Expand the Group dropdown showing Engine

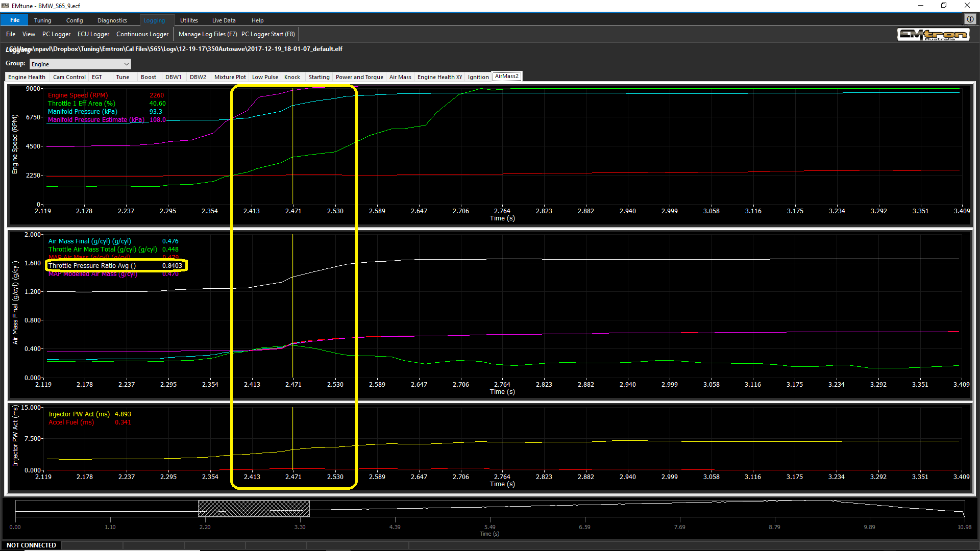[80, 64]
